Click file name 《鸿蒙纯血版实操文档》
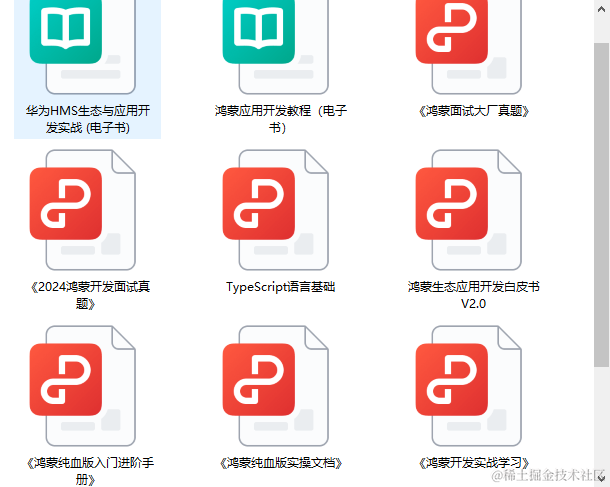Viewport: 610px width, 487px height. click(280, 463)
